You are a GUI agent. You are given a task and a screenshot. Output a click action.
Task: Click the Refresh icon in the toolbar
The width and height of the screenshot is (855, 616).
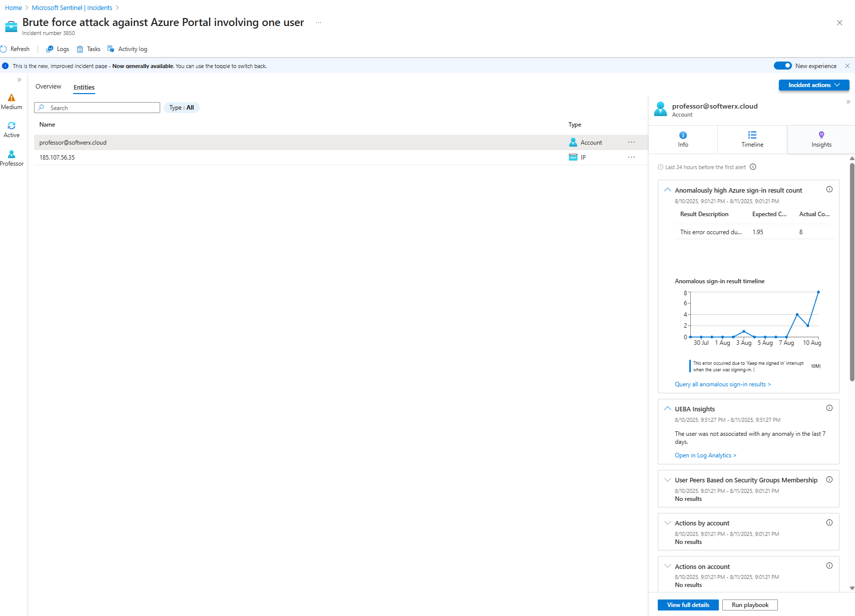click(4, 49)
